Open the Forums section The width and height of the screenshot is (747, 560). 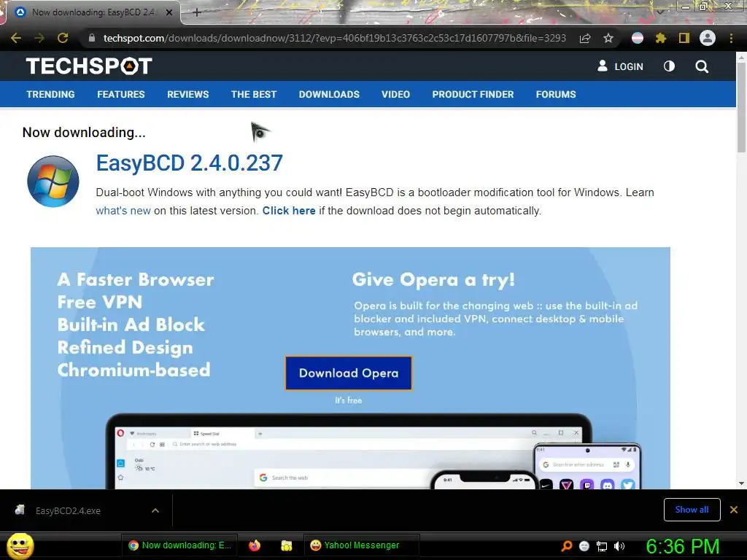(x=556, y=94)
